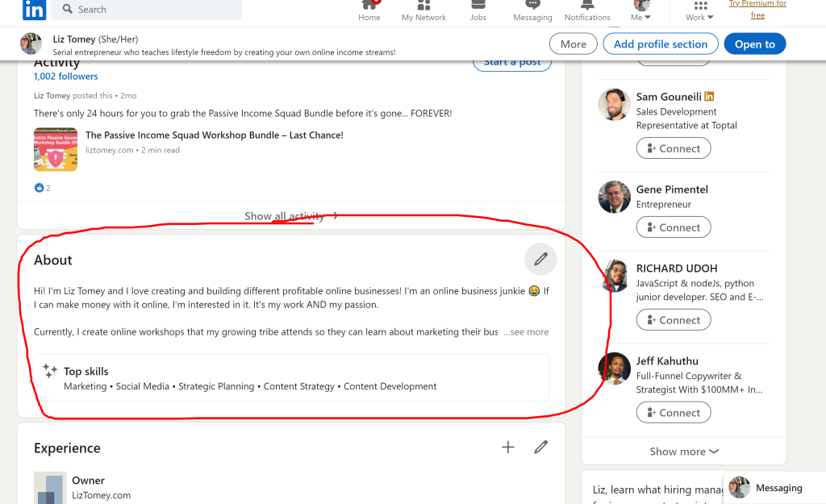Click Add profile section button
Screen dimensions: 826x504
(661, 44)
